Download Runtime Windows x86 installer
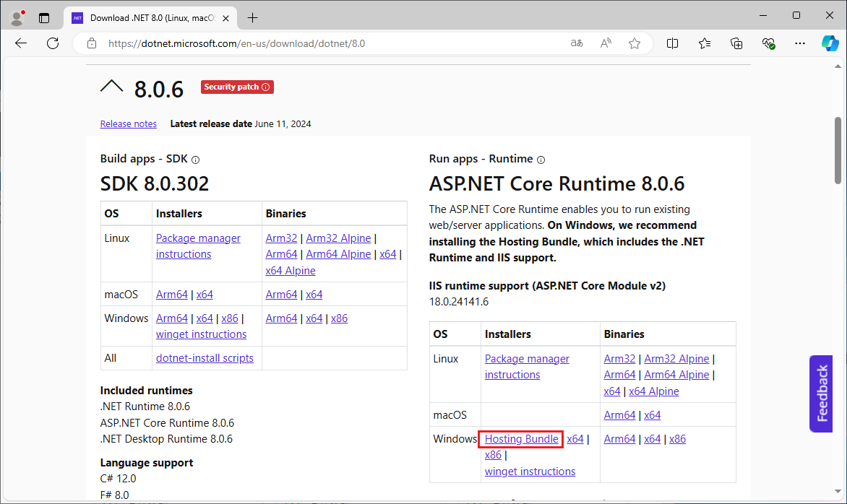This screenshot has height=504, width=847. [493, 455]
